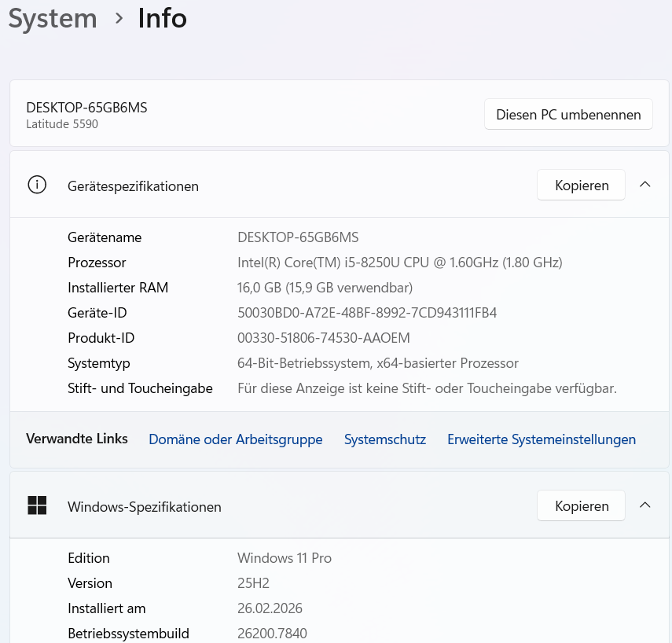
Task: Collapse the Windows-Spezifikationen section
Action: pos(645,505)
